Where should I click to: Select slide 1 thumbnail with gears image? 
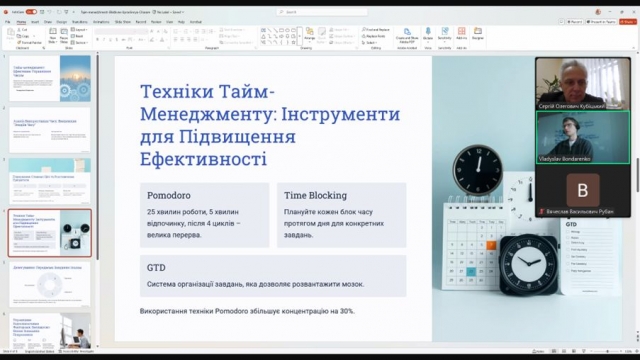point(50,78)
